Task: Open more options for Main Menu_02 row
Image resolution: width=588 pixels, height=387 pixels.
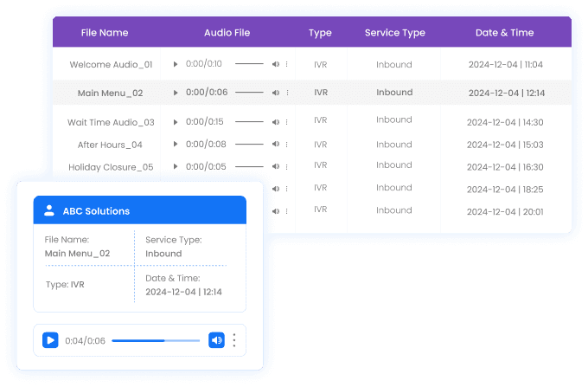Action: tap(288, 93)
